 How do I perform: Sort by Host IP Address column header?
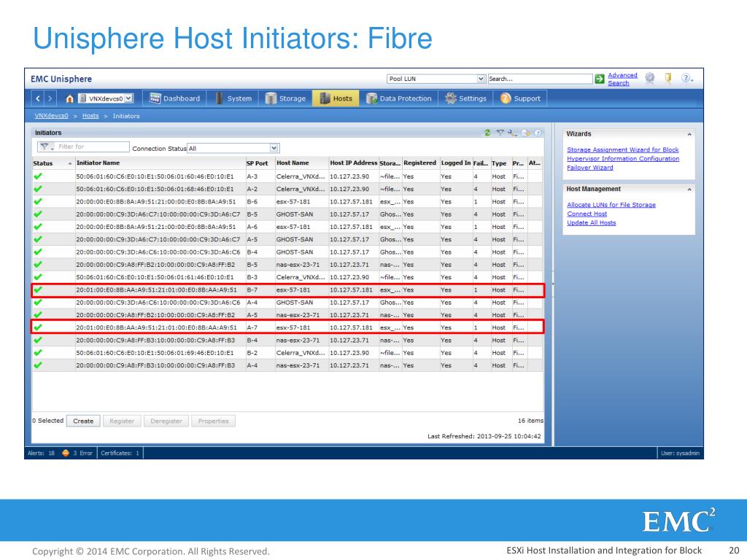354,163
